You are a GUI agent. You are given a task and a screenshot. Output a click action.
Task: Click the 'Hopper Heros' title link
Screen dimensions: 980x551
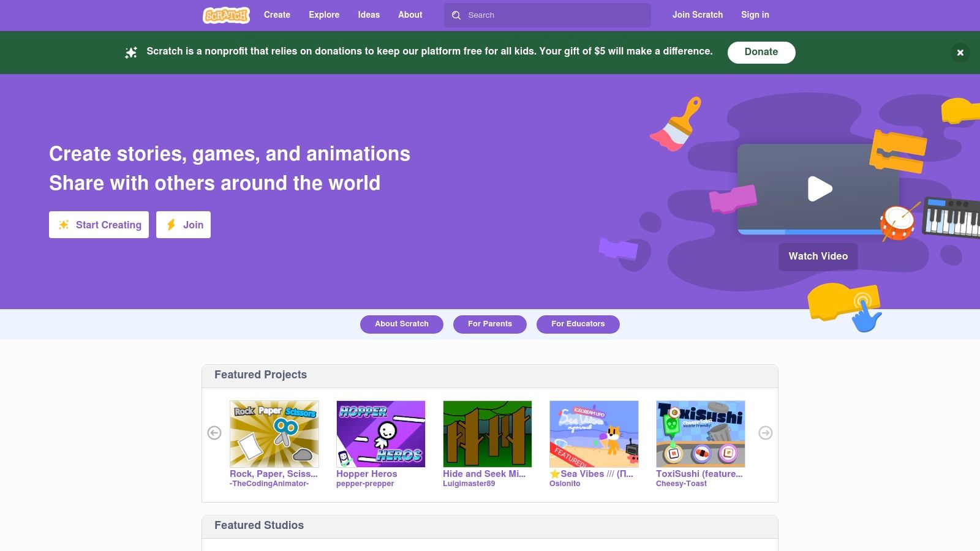pos(367,474)
